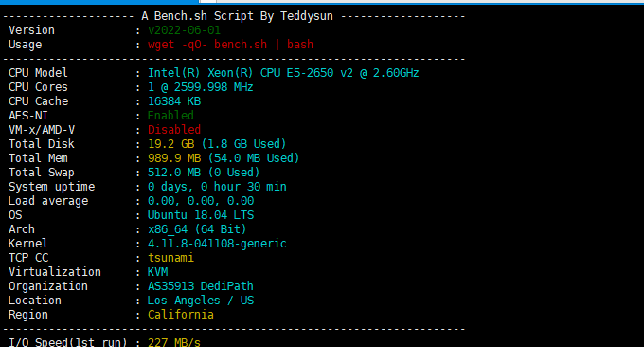Select the kernel version 4.11.8-041108-generic
This screenshot has width=644, height=347.
217,244
